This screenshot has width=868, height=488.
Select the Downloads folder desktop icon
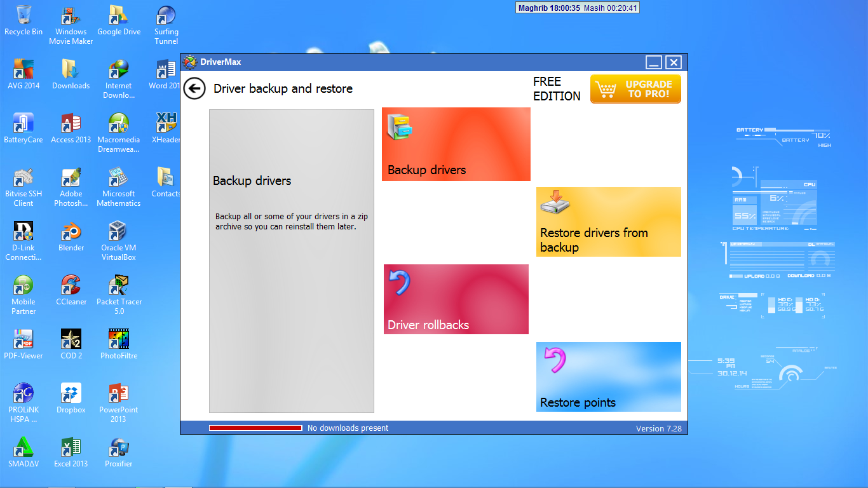(x=71, y=74)
